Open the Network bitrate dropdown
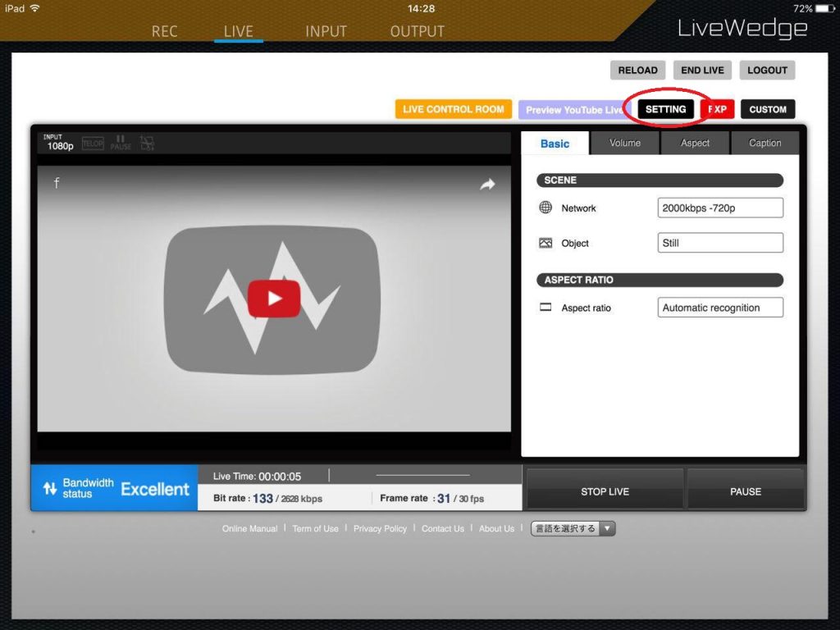840x630 pixels. pyautogui.click(x=720, y=208)
